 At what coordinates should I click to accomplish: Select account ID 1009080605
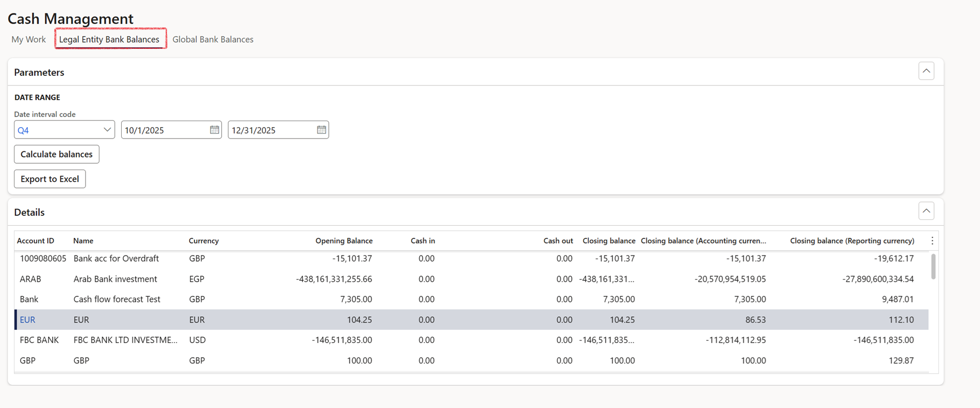43,259
